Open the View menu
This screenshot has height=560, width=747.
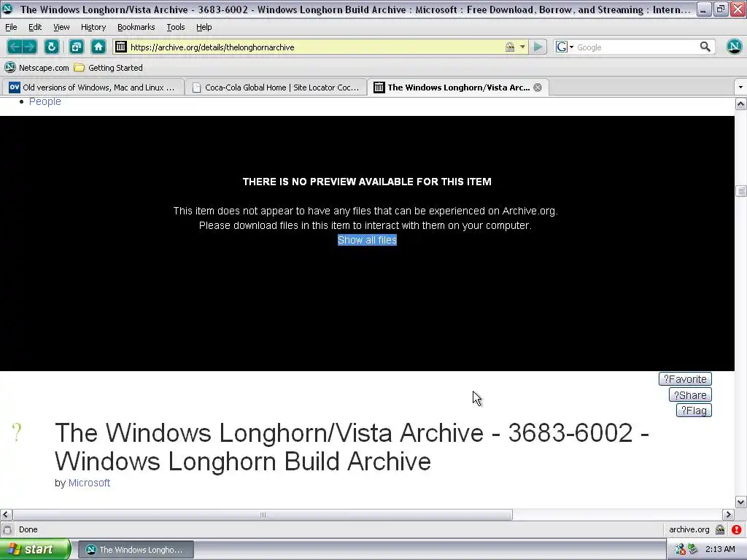pyautogui.click(x=61, y=27)
